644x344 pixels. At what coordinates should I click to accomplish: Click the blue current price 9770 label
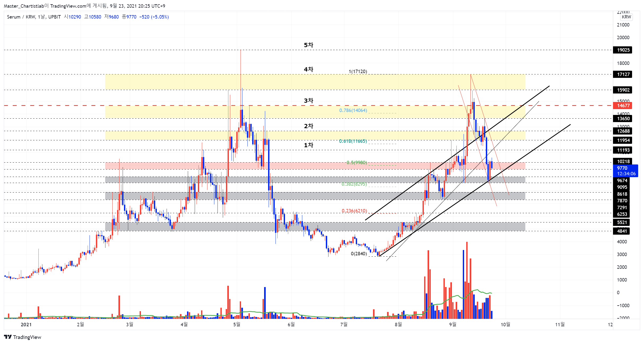tap(625, 171)
